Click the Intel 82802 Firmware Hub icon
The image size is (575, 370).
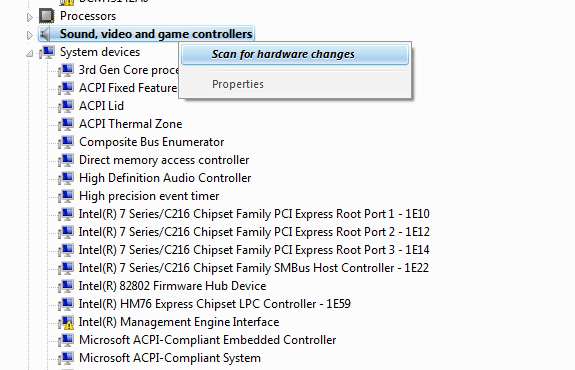point(66,286)
